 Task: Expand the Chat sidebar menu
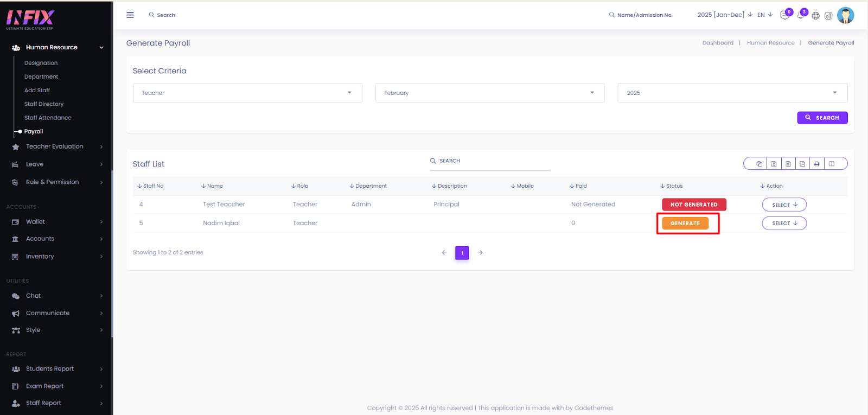[x=57, y=296]
